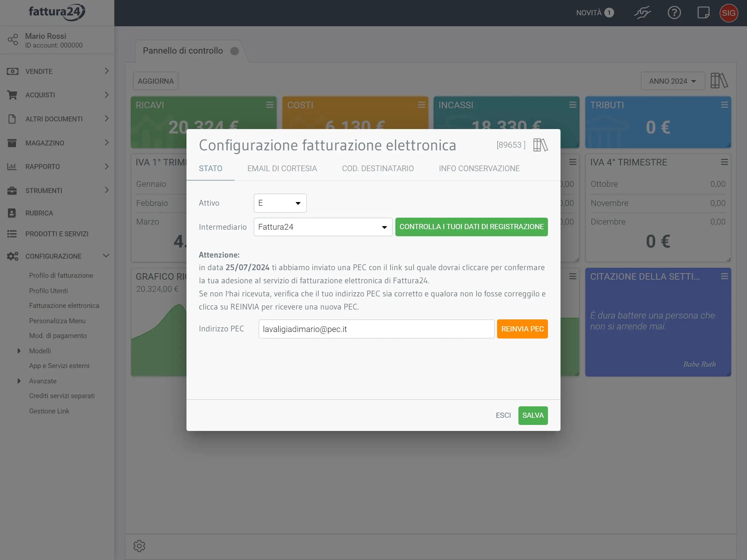
Task: Click the Rubrica address book icon
Action: pyautogui.click(x=12, y=213)
